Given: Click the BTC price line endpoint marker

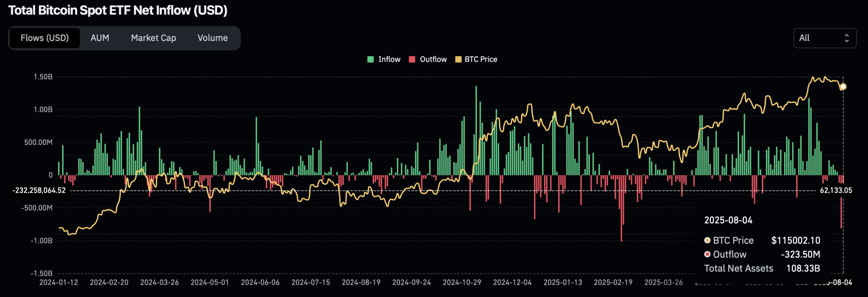Looking at the screenshot, I should [x=843, y=87].
